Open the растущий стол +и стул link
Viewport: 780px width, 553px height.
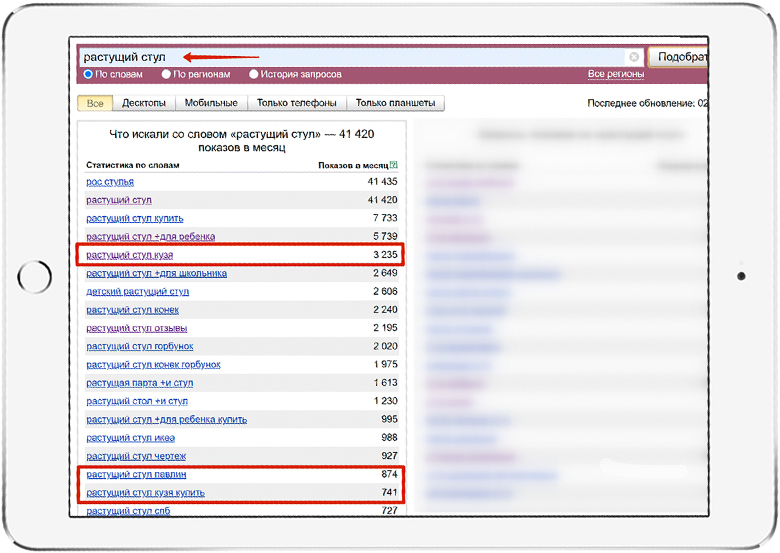pos(137,401)
